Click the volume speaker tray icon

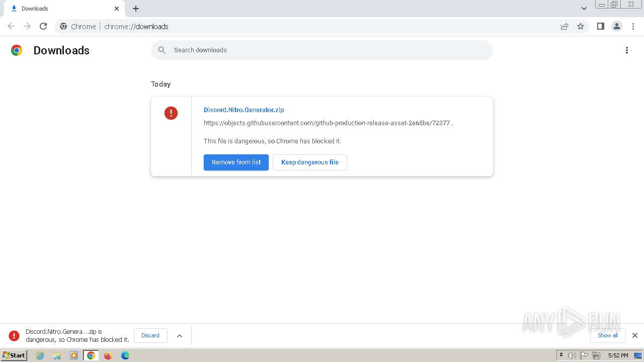(572, 355)
